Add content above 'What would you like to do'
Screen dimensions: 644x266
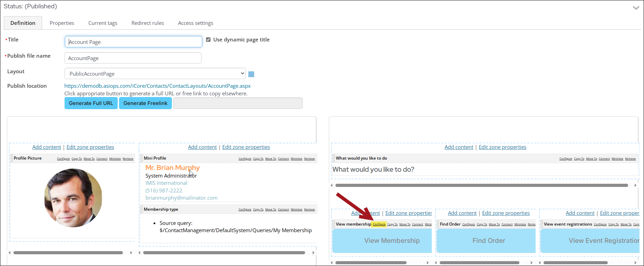click(459, 147)
